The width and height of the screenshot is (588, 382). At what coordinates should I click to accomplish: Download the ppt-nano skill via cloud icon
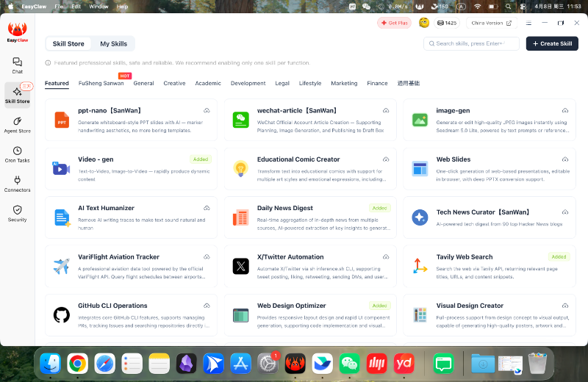(207, 111)
